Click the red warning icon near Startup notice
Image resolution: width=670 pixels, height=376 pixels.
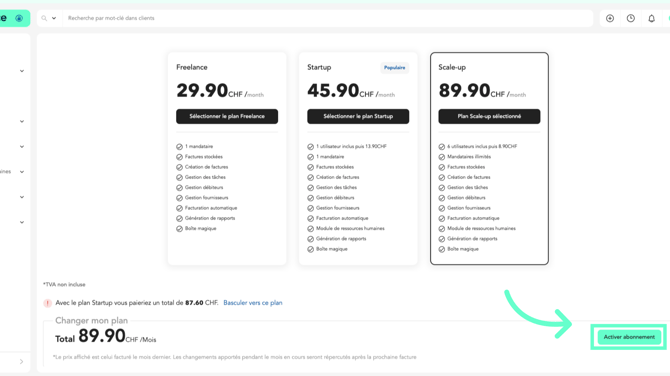47,303
